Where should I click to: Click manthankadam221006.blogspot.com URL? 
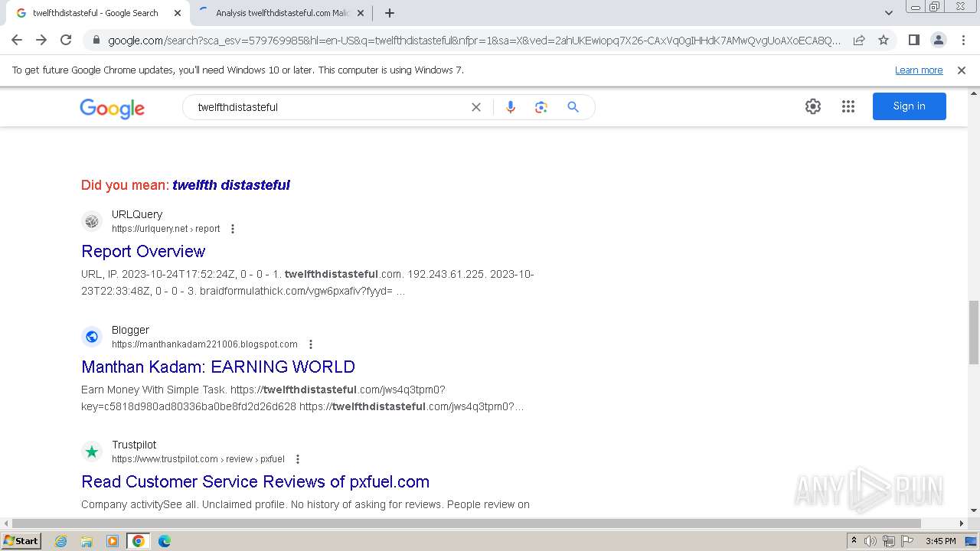204,344
